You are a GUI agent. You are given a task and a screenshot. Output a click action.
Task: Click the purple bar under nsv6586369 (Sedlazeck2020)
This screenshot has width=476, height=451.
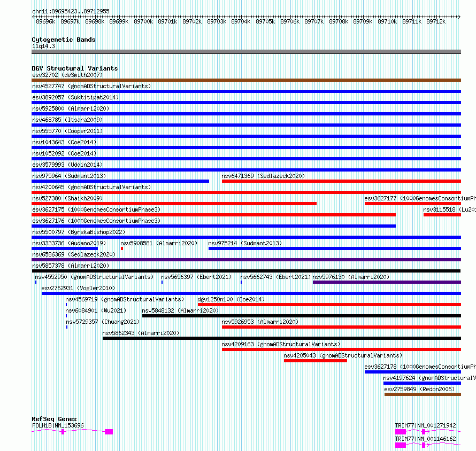tap(246, 260)
